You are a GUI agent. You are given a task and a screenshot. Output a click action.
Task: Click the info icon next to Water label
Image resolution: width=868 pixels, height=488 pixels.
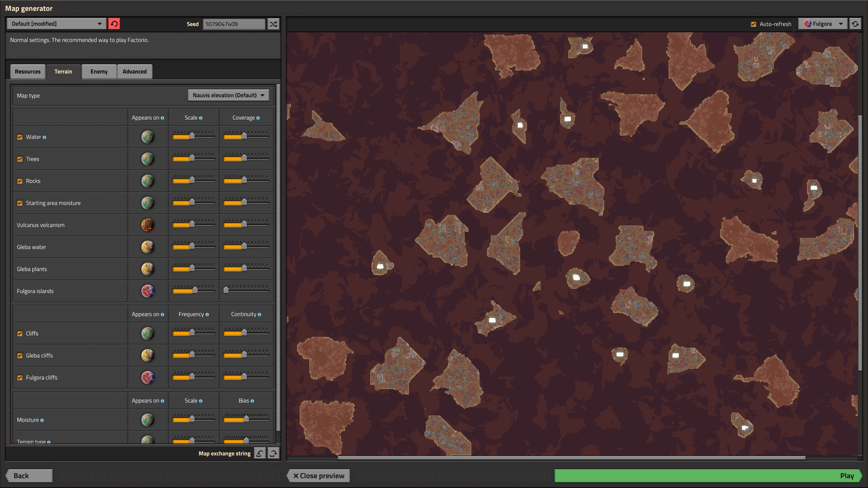click(44, 137)
